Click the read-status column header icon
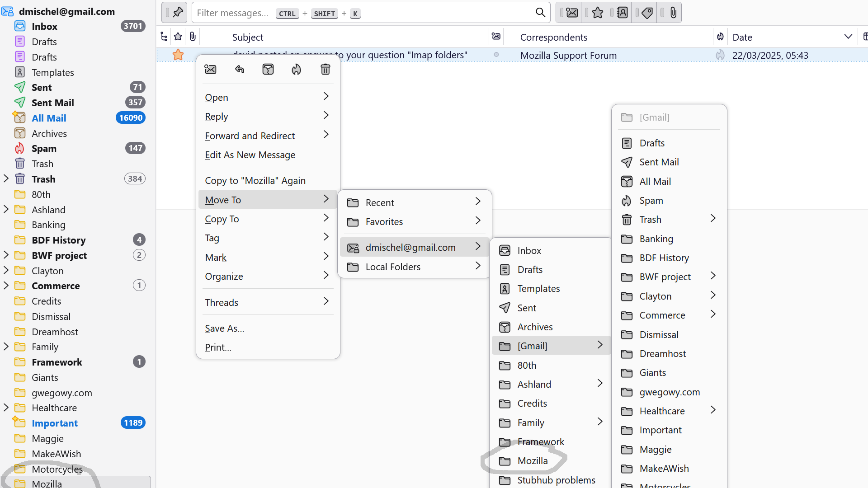Viewport: 868px width, 488px height. tap(496, 37)
